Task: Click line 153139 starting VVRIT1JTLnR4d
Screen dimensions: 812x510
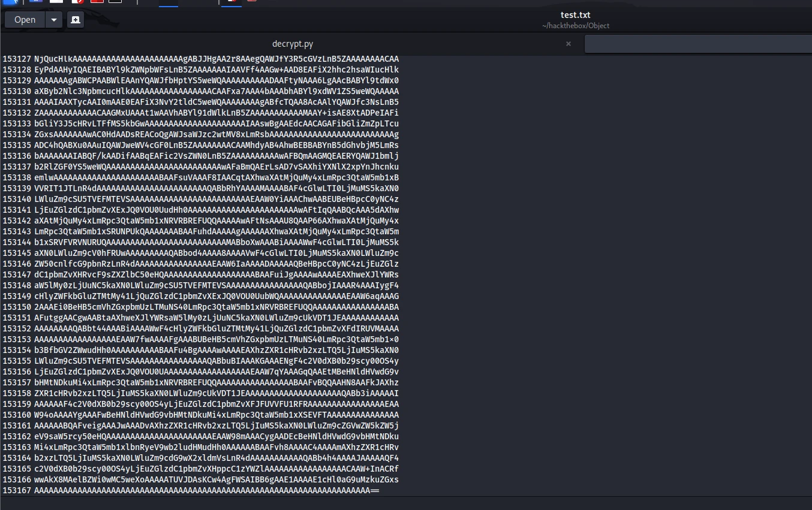Action: (216, 188)
